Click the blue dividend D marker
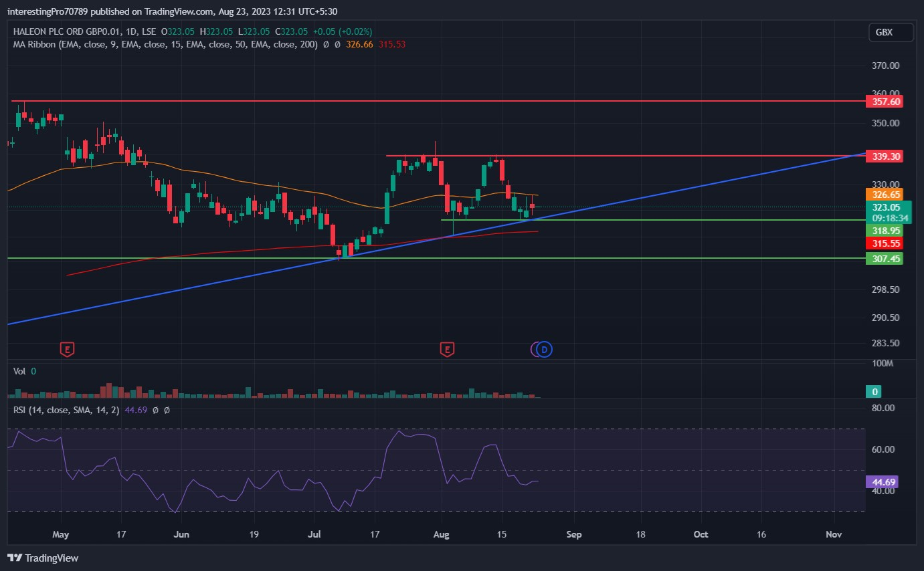Screen dimensions: 924x571 click(545, 348)
